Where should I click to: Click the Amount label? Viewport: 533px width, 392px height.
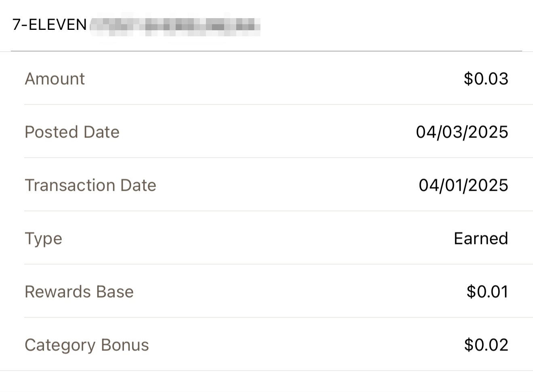click(55, 79)
